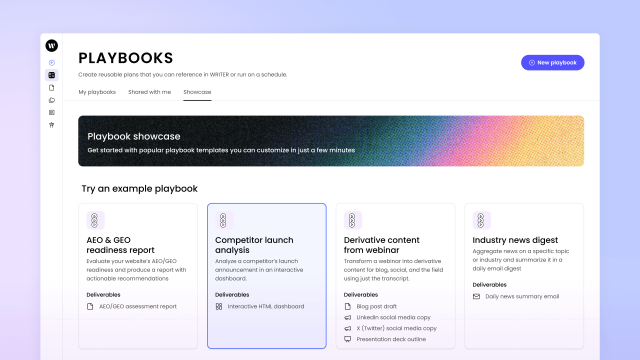Click the 'Create reusable plans' subtitle text
The image size is (640, 360).
(x=182, y=75)
